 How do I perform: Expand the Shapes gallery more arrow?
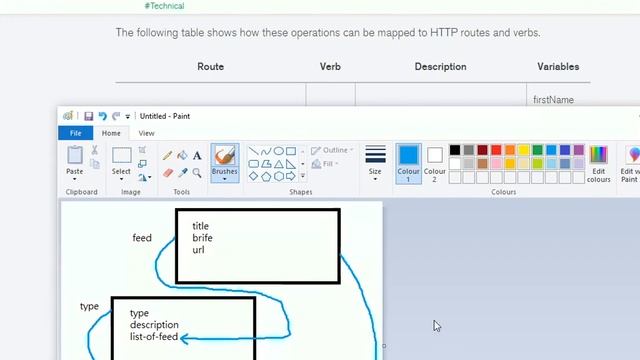(303, 176)
